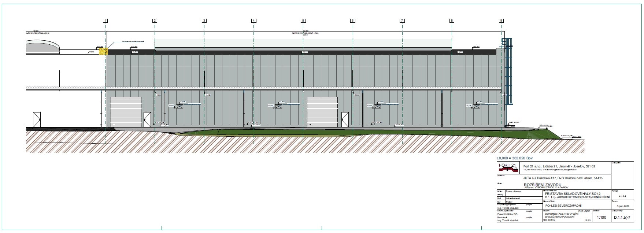Click the crossed vent symbol between axes 8 and 9
Screen dimensions: 644x233
[477, 106]
